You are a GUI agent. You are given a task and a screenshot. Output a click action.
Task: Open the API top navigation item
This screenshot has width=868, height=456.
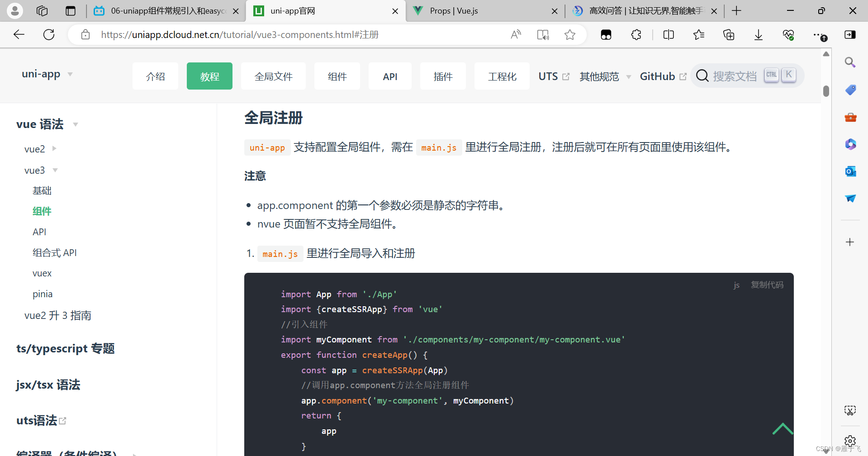point(390,76)
